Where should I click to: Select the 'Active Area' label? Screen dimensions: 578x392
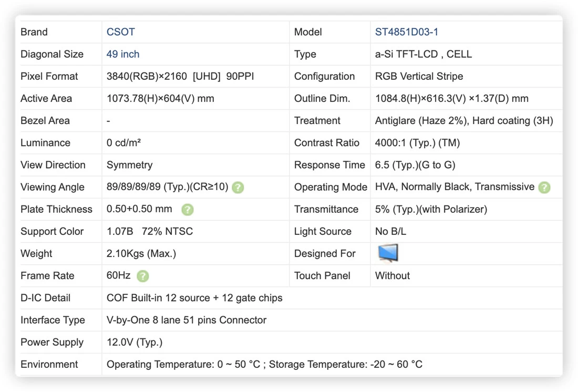[x=46, y=98]
